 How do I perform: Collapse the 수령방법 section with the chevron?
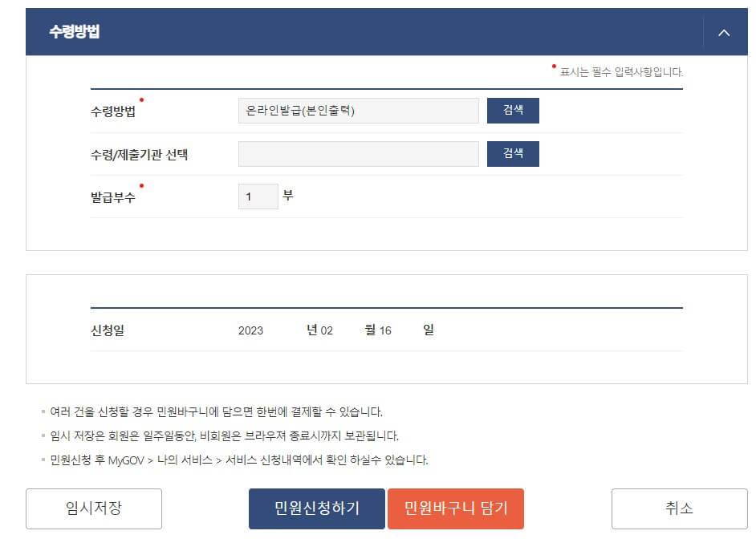pos(725,33)
